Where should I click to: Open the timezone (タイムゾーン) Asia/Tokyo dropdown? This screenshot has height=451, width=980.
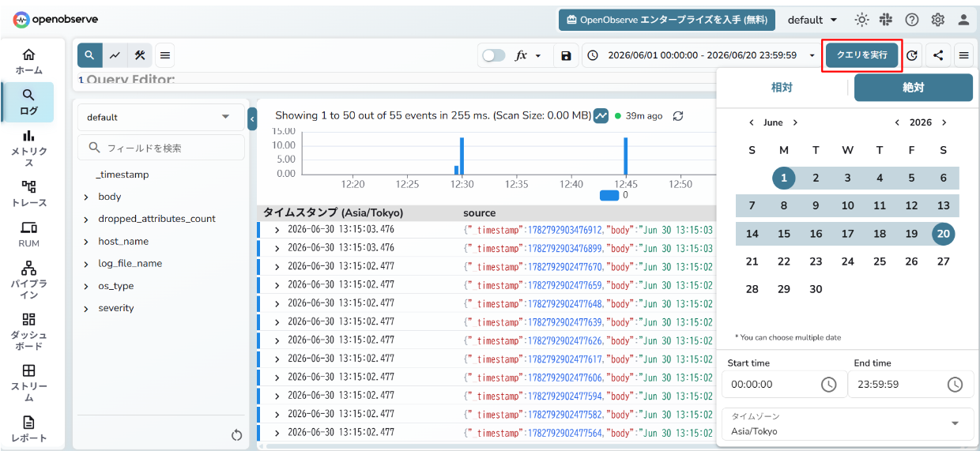pyautogui.click(x=847, y=423)
